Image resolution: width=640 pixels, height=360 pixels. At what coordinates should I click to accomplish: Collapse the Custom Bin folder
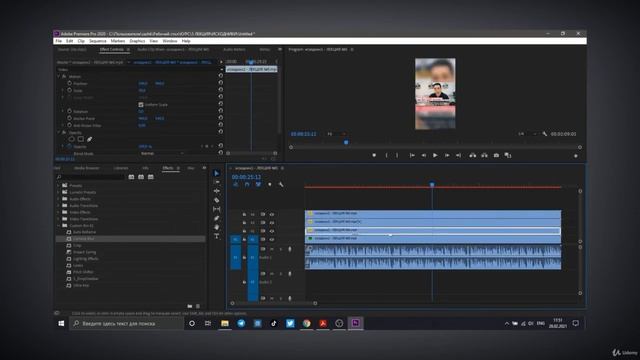(x=59, y=225)
